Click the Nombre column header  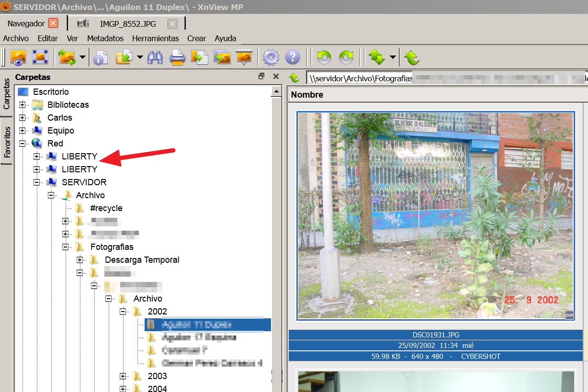pyautogui.click(x=307, y=95)
